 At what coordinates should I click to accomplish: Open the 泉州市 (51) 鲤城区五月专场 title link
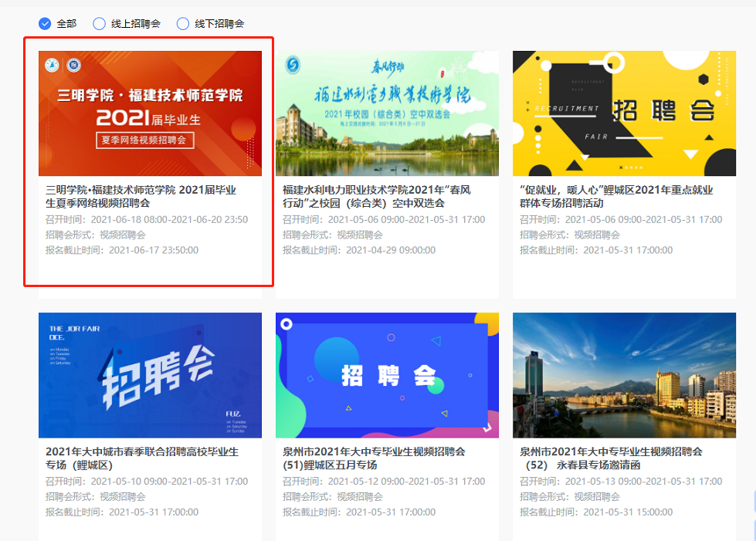(375, 458)
